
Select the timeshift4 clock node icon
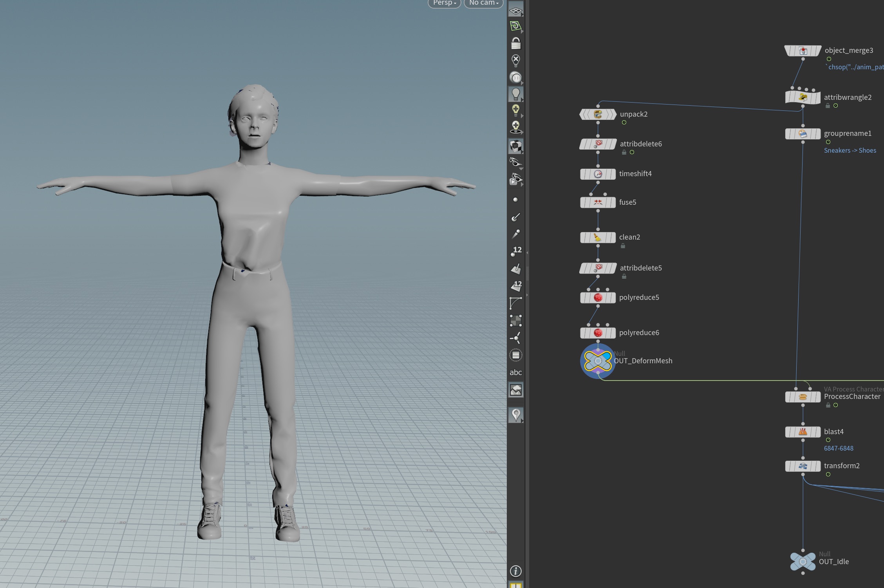pos(598,174)
